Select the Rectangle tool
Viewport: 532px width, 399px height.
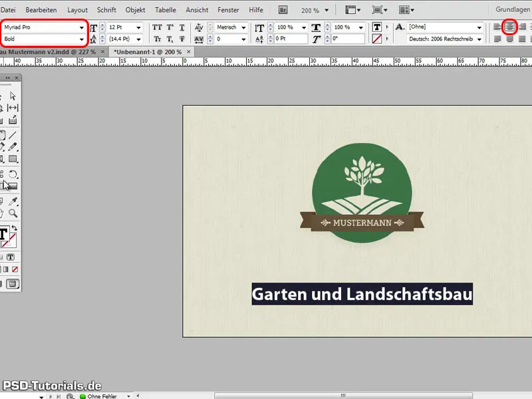(13, 159)
